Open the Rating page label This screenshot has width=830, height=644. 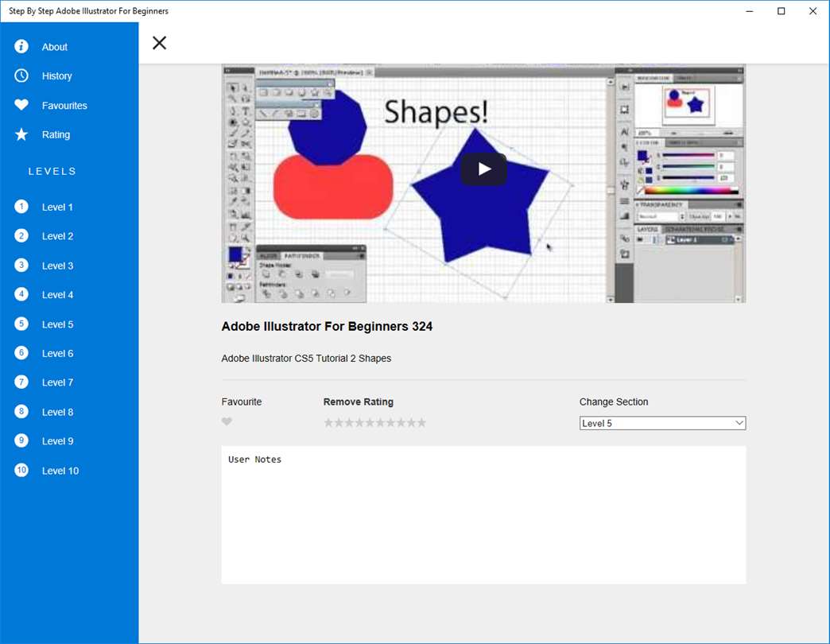(56, 134)
